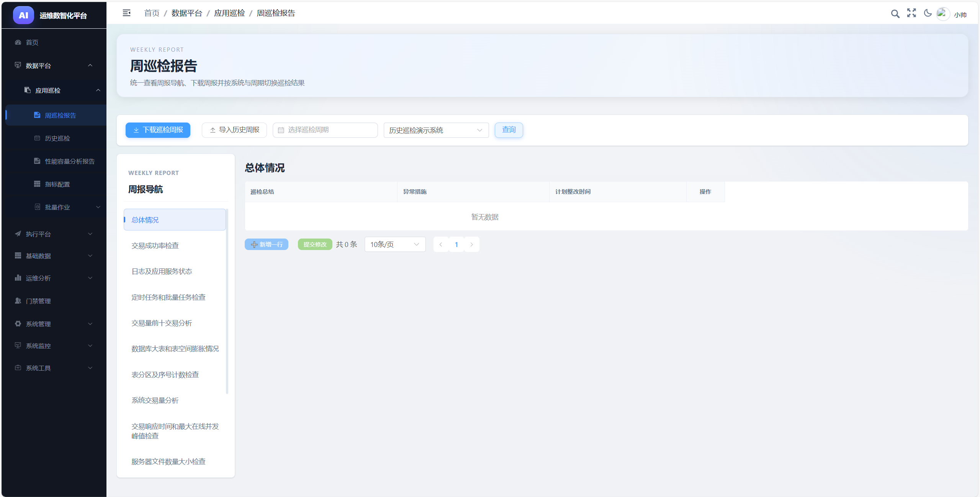This screenshot has width=980, height=497.
Task: Expand the 系统监控 menu chevron
Action: (90, 346)
